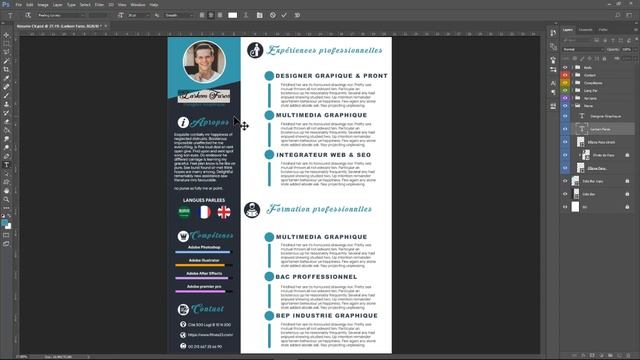Viewport: 640px width, 360px height.
Task: Toggle Quick Mask mode
Action: click(6, 235)
